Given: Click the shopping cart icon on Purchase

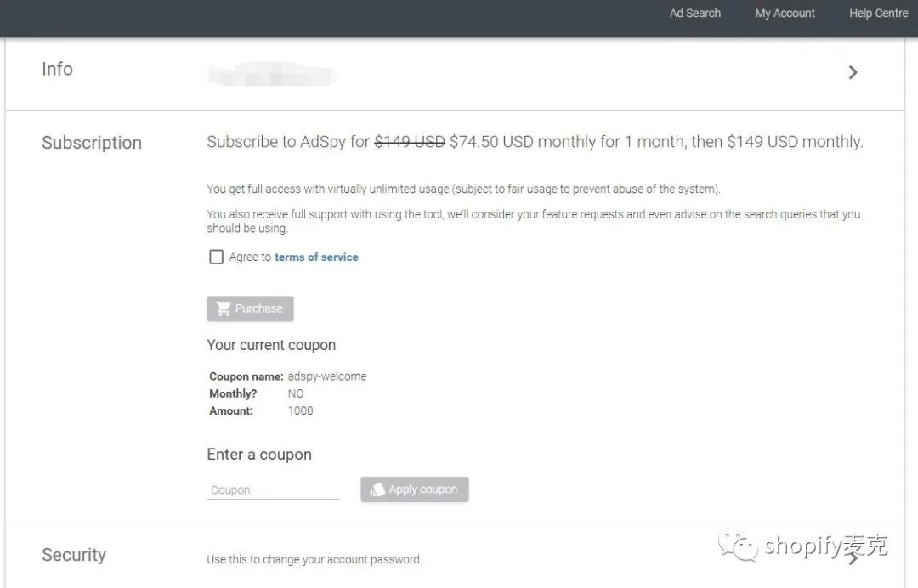Looking at the screenshot, I should (224, 308).
